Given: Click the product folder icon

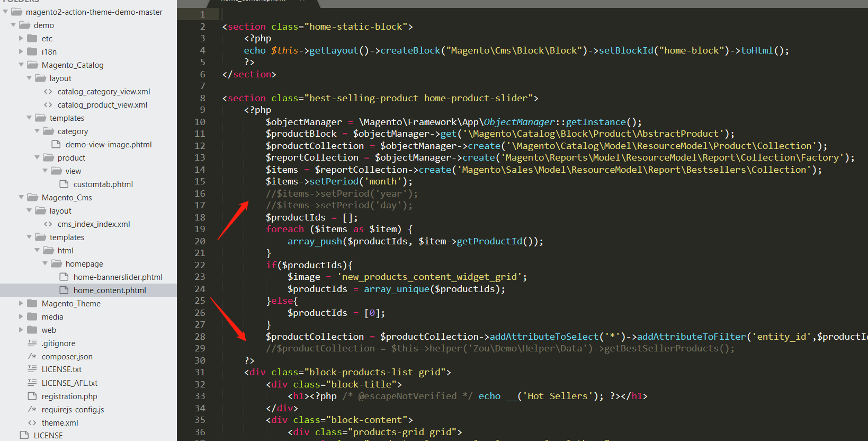Looking at the screenshot, I should point(48,157).
